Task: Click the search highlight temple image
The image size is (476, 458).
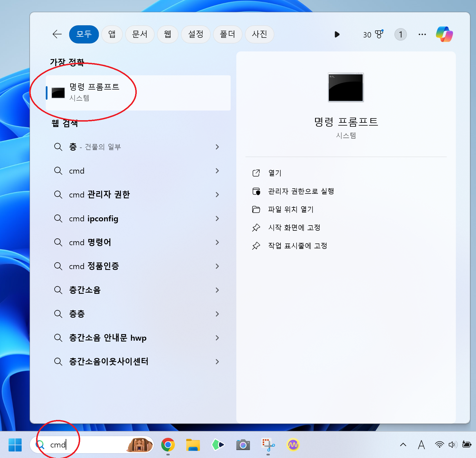Action: point(139,445)
